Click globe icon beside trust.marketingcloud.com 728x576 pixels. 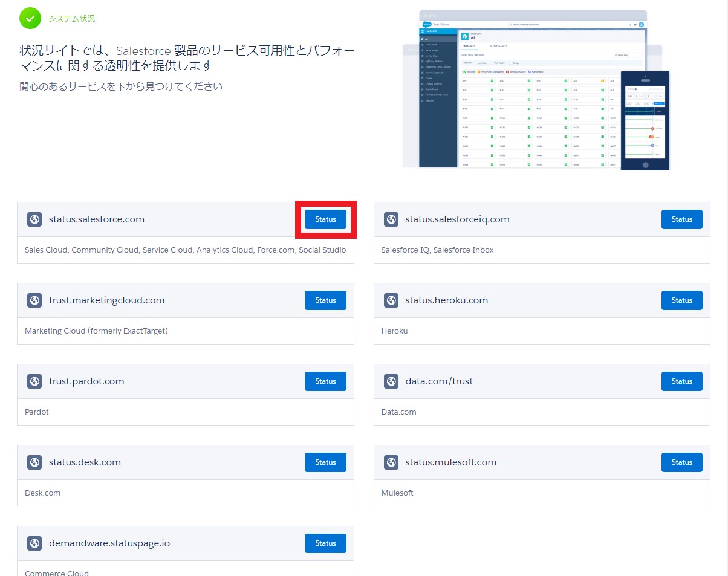(x=34, y=300)
